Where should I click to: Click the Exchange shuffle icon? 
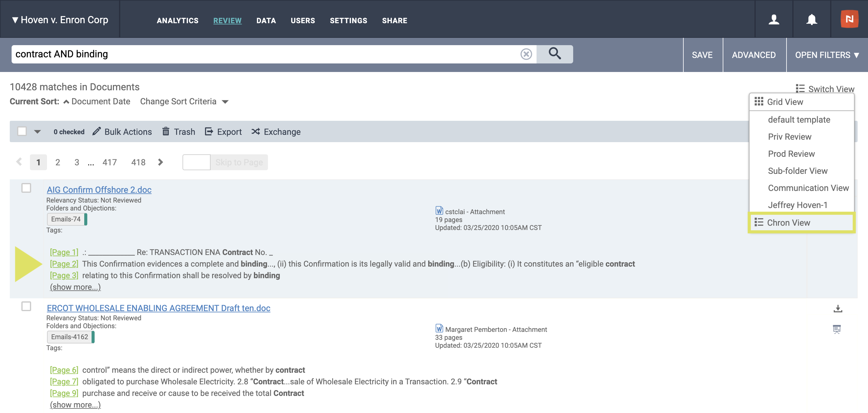pos(256,131)
